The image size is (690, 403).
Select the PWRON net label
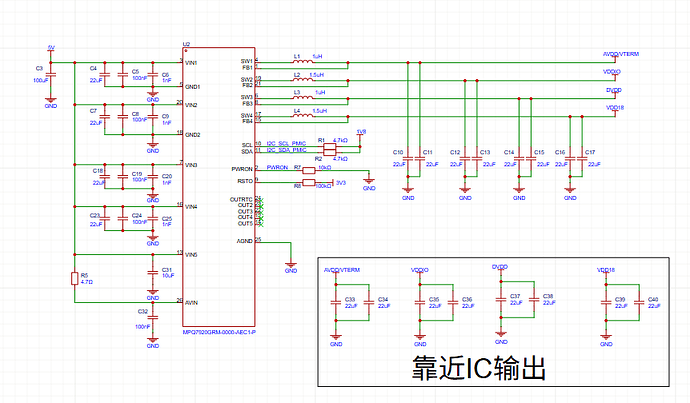click(277, 169)
